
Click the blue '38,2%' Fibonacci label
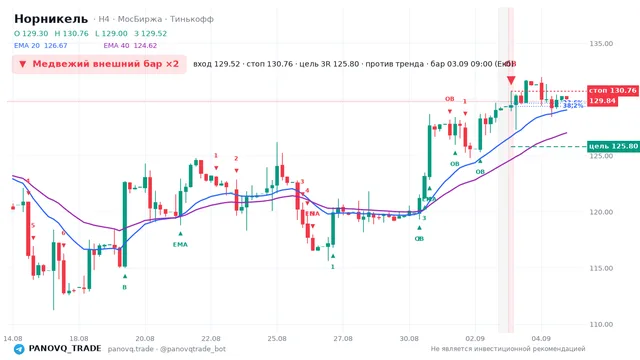pyautogui.click(x=573, y=106)
